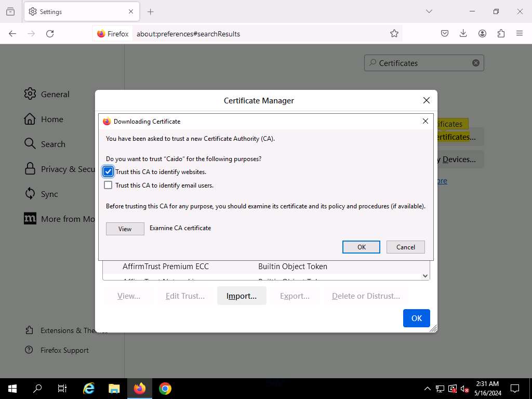532x399 pixels.
Task: Show hidden system tray icons
Action: 427,389
